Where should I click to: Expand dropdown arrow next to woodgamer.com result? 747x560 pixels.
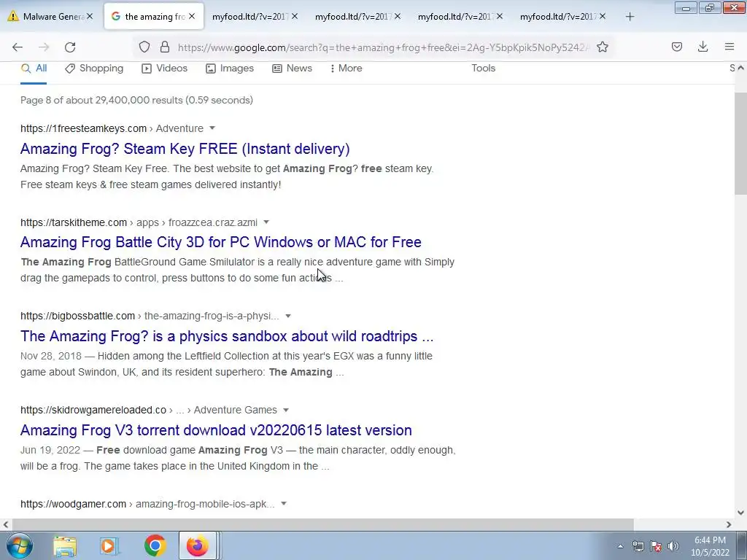click(284, 504)
